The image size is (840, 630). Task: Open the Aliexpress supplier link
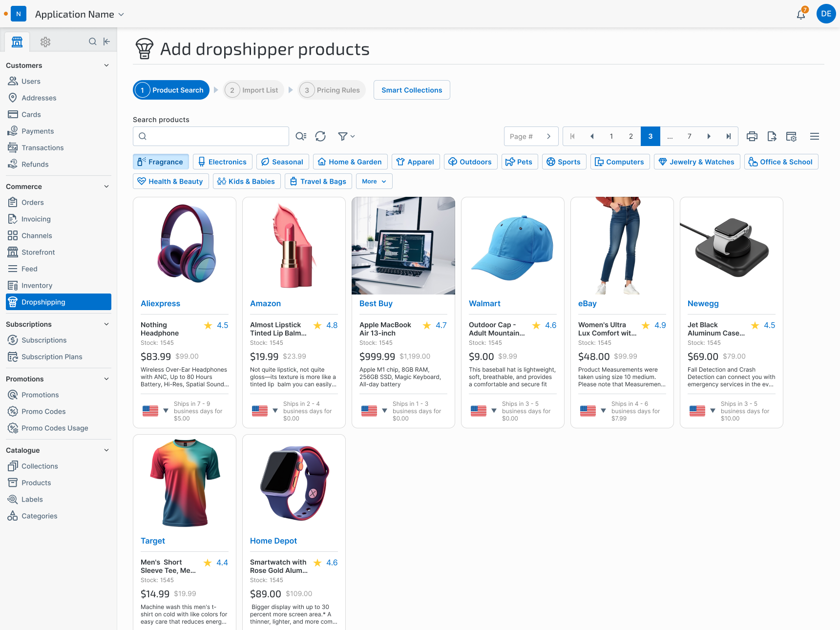(160, 303)
